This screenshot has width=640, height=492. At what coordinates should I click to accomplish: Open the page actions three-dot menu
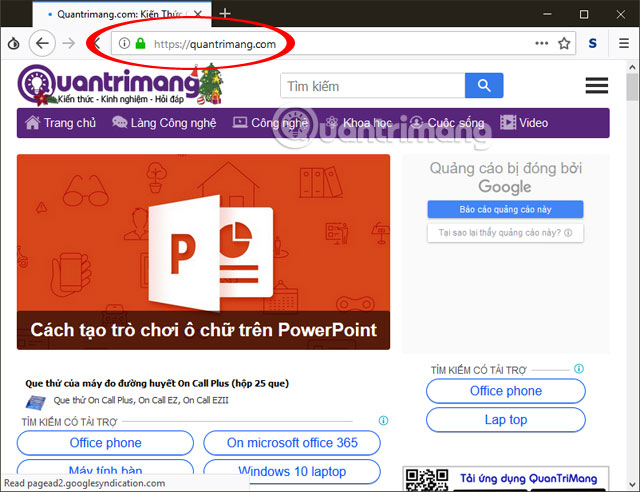pyautogui.click(x=542, y=43)
